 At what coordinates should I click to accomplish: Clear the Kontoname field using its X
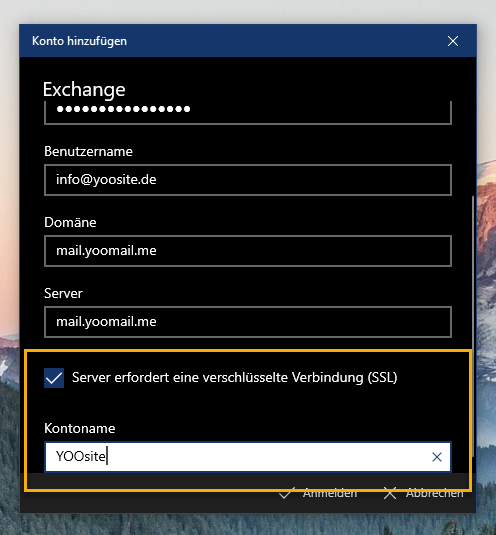437,457
